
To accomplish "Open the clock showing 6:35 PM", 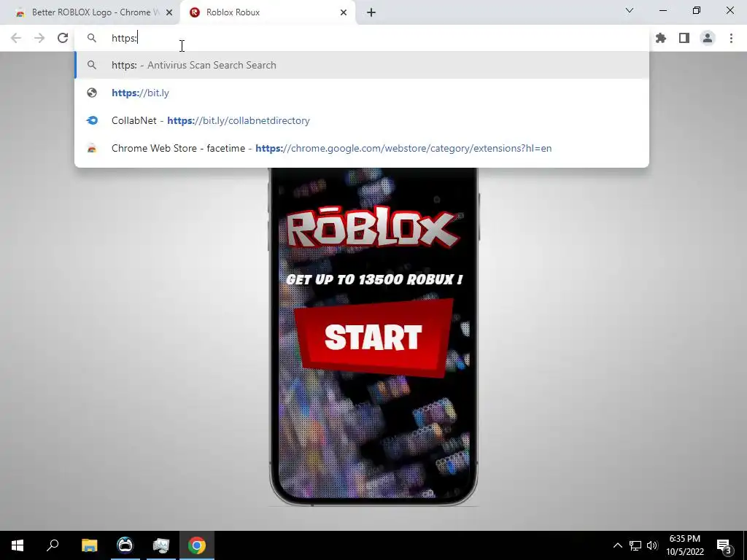I will [685, 545].
